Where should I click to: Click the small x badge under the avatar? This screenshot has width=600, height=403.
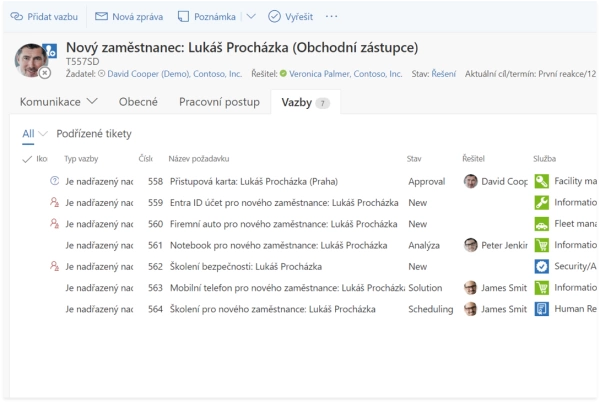coord(45,72)
